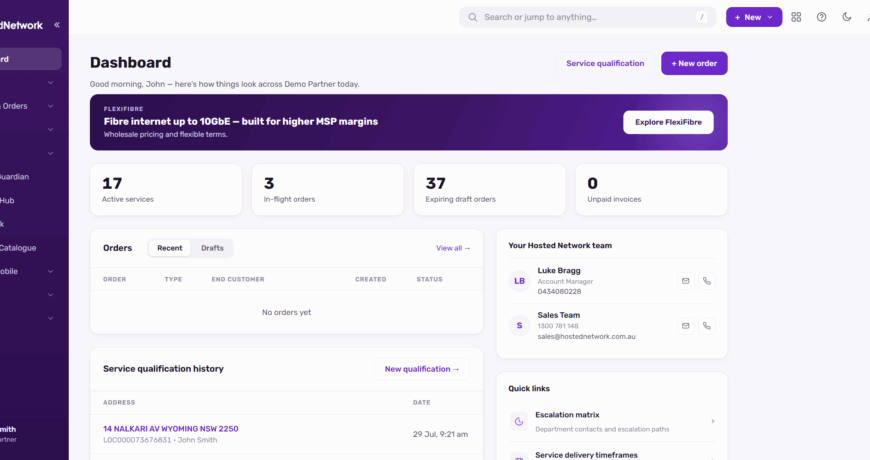Call Luke Bragg using the phone icon
This screenshot has height=460, width=870.
click(707, 281)
